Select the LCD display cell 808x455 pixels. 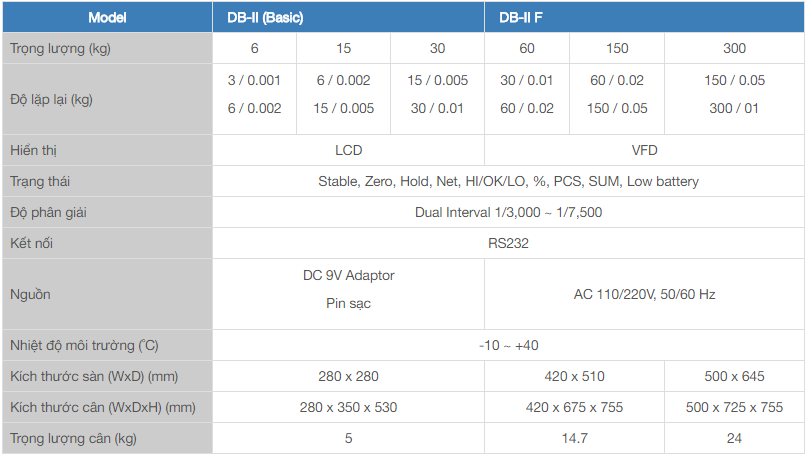coord(348,150)
